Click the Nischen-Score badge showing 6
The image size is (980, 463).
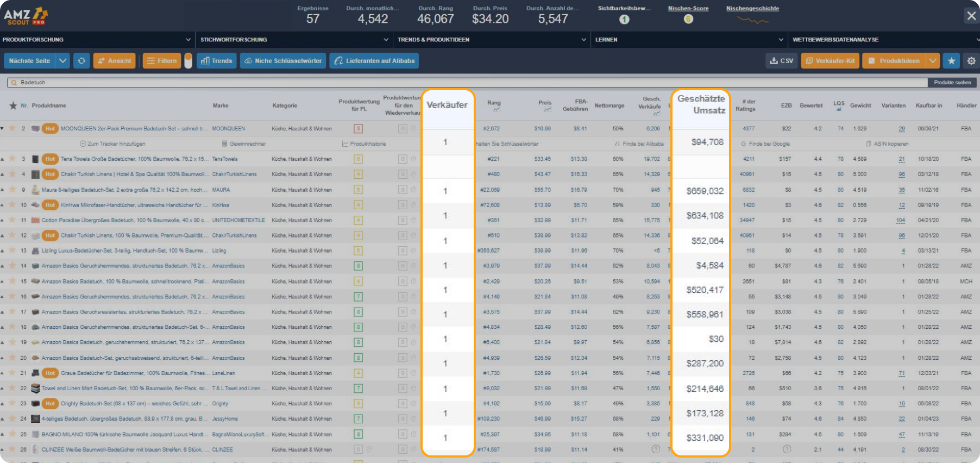pos(688,19)
